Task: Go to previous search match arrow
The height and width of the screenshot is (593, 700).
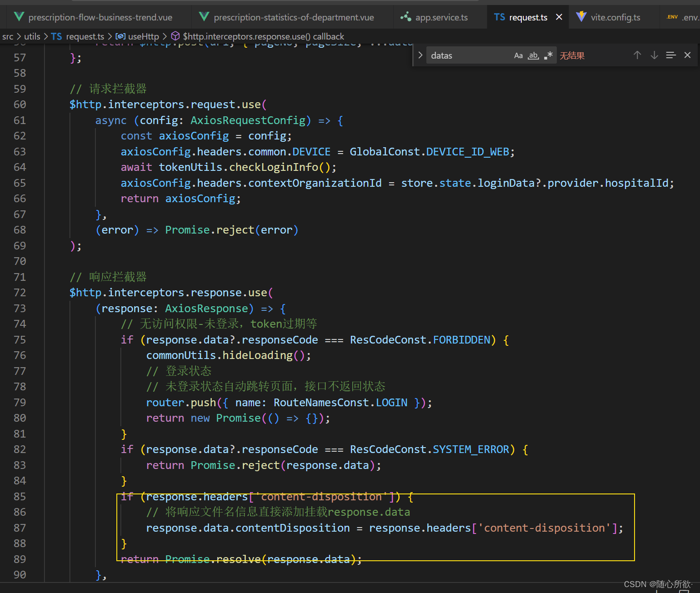Action: [x=637, y=55]
